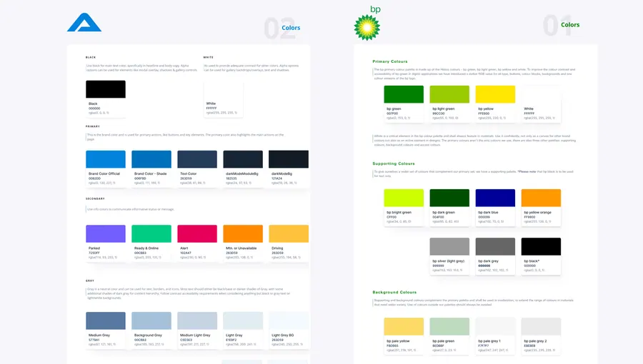Select the bp pale grey 2 swatch
This screenshot has width=643, height=364.
pyautogui.click(x=541, y=326)
